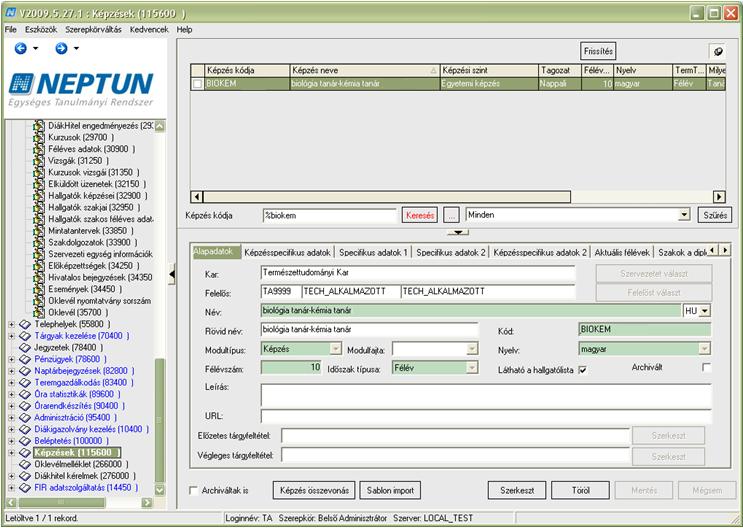The height and width of the screenshot is (528, 743).
Task: Expand the Tárgyak kezelése tree node
Action: (x=11, y=336)
